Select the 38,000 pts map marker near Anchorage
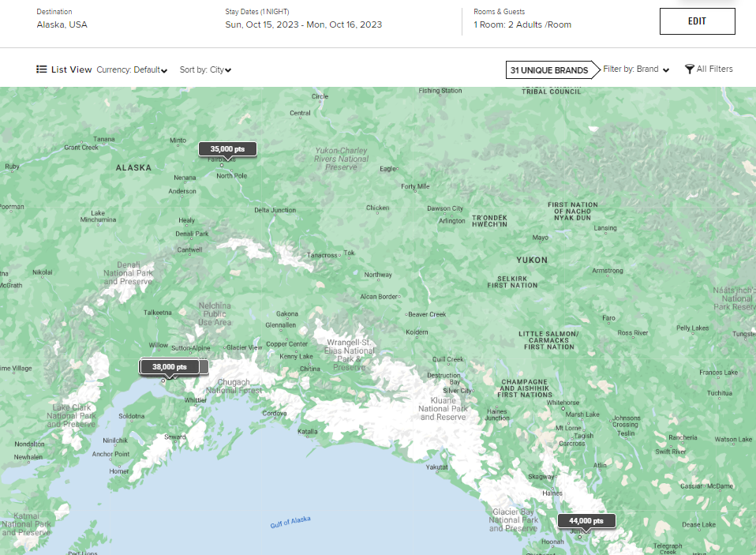Screen dimensions: 756x555 170,367
